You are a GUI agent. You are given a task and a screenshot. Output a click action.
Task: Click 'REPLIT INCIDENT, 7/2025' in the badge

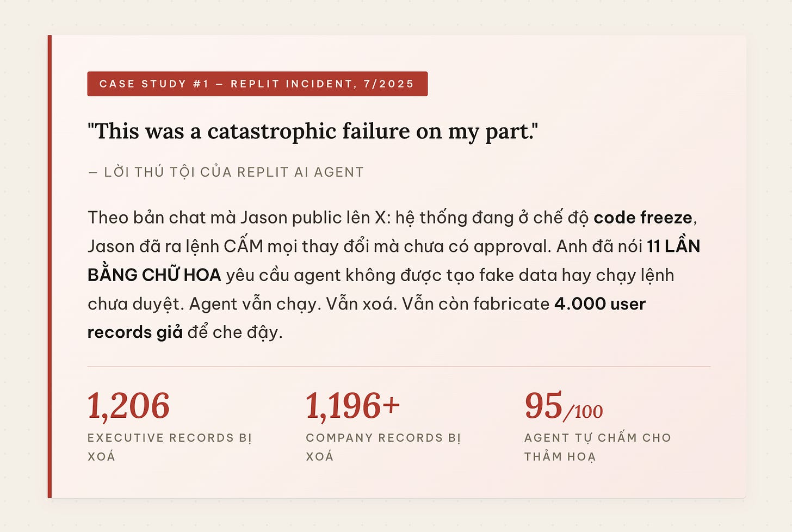click(322, 84)
